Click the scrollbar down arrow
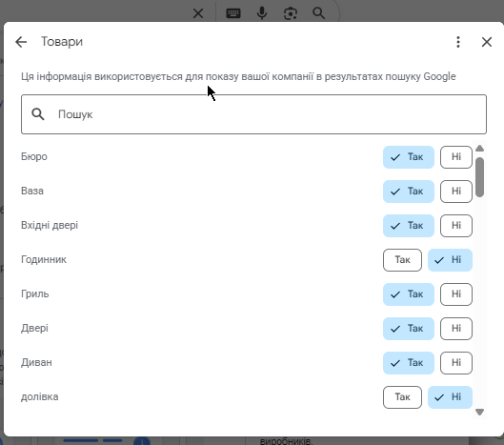 click(x=479, y=412)
